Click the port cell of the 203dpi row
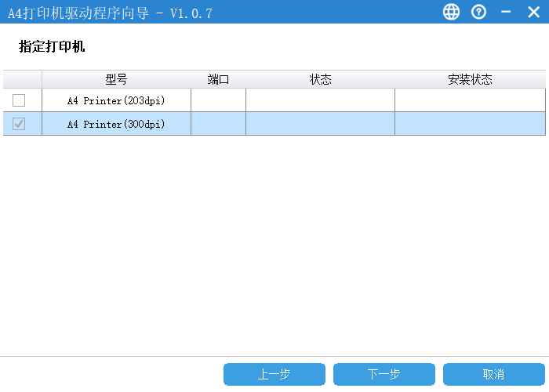549x392 pixels. (219, 100)
